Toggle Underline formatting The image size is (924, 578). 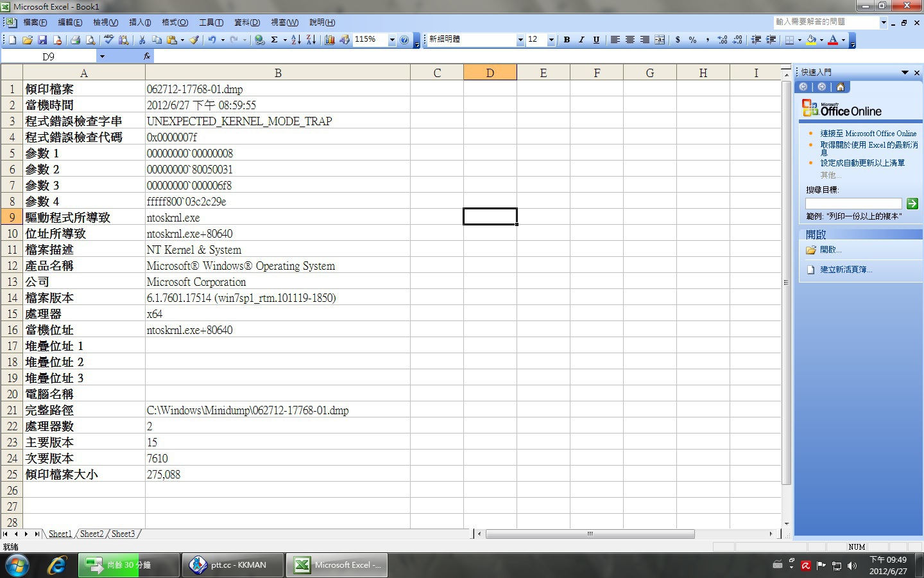(596, 40)
